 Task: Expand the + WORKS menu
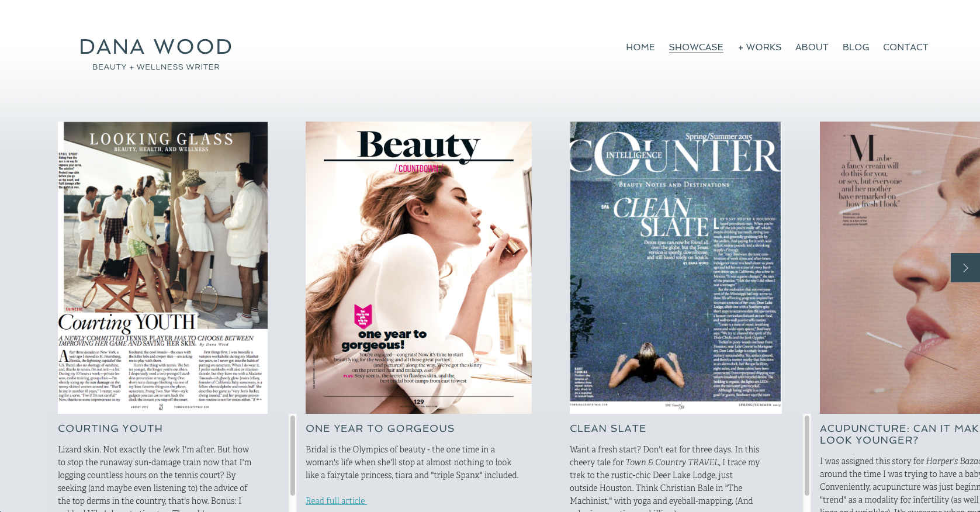pos(759,47)
